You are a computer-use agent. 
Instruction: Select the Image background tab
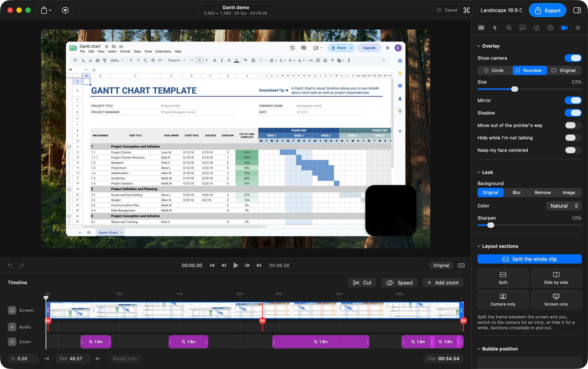[x=569, y=193]
